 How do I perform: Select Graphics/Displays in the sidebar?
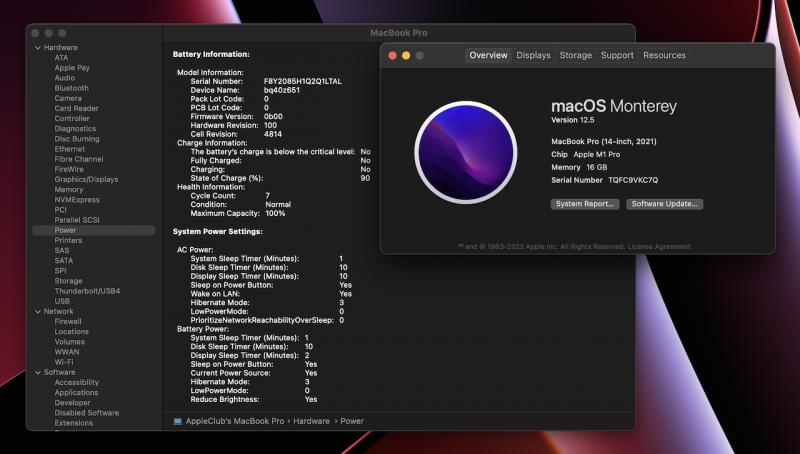86,180
